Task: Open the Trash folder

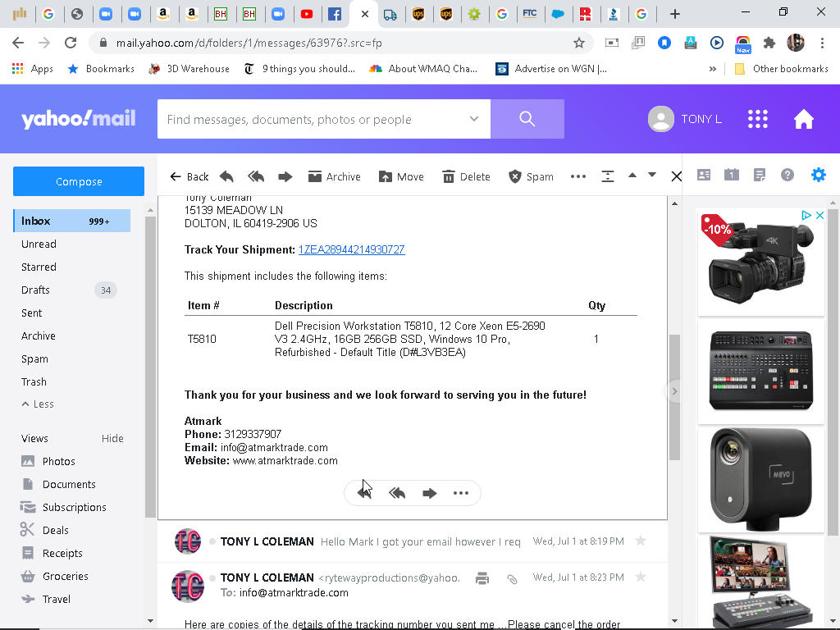Action: click(x=34, y=382)
